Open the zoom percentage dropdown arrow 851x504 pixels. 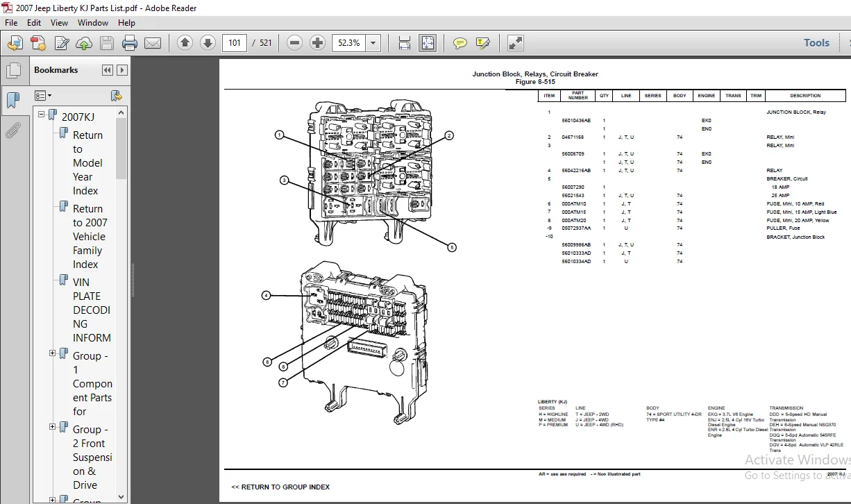[x=373, y=43]
